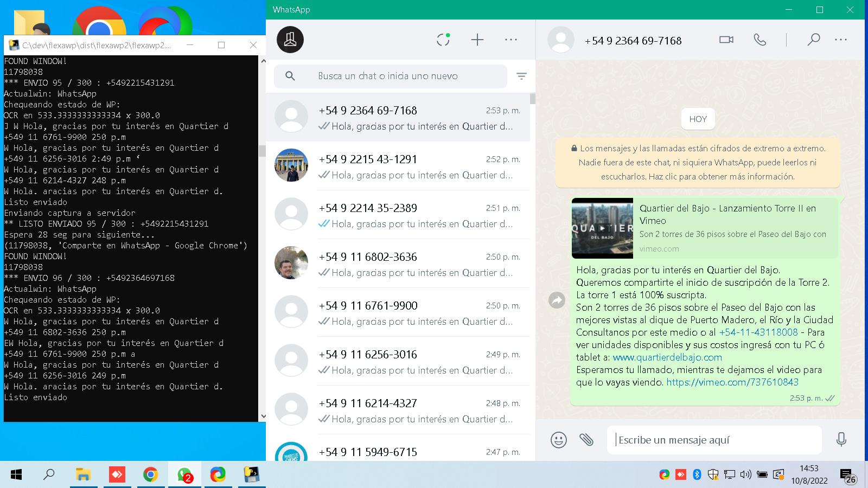
Task: Open File Explorer from taskbar
Action: (83, 475)
